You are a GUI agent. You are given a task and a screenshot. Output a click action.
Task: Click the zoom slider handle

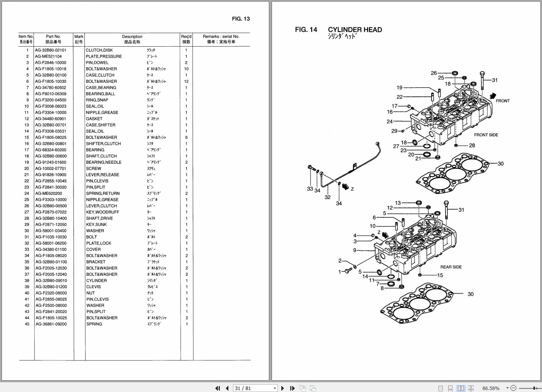pyautogui.click(x=534, y=388)
